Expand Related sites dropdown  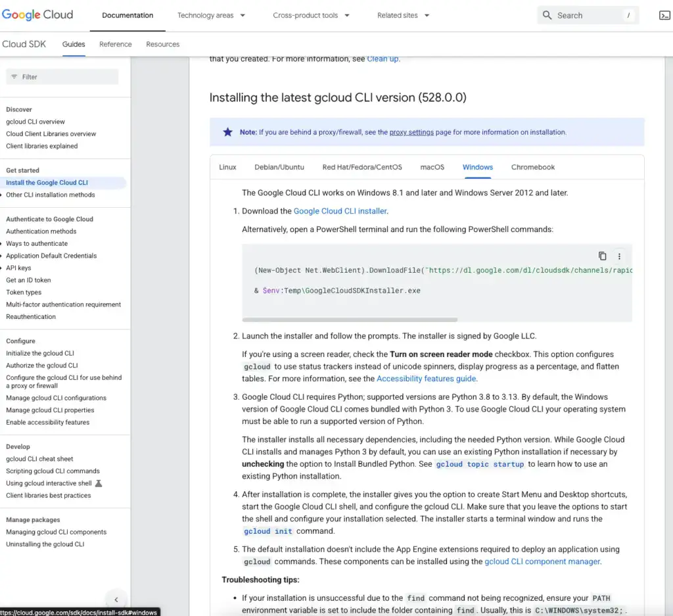[x=427, y=16]
